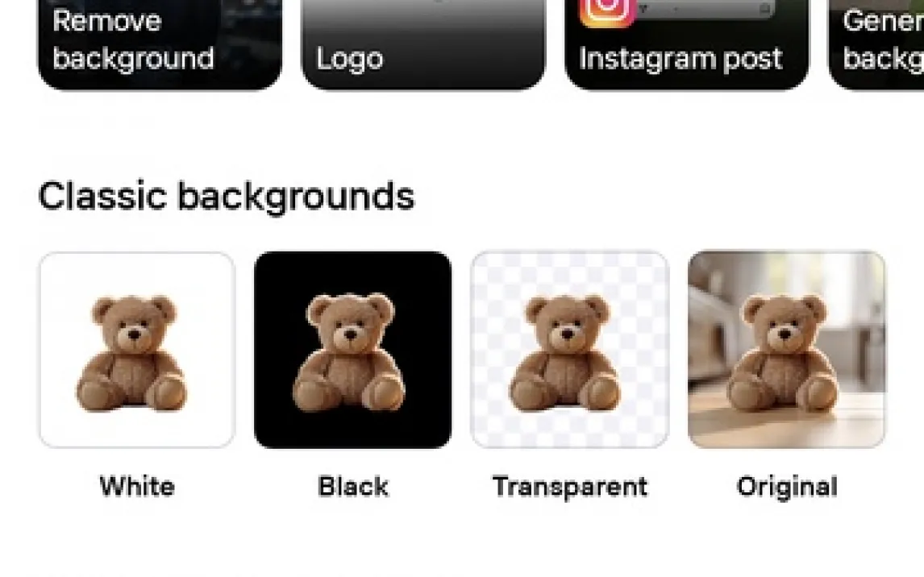
Task: Open the Logo template card
Action: [x=423, y=45]
